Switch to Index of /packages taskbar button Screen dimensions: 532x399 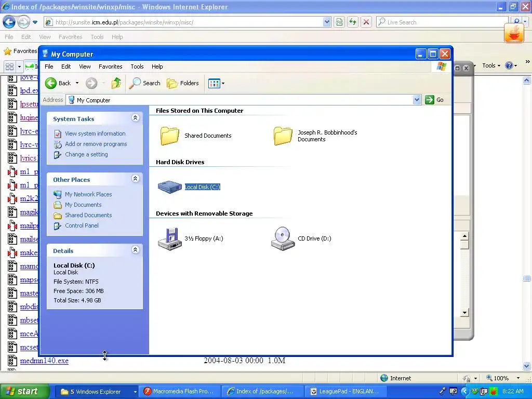pyautogui.click(x=262, y=392)
